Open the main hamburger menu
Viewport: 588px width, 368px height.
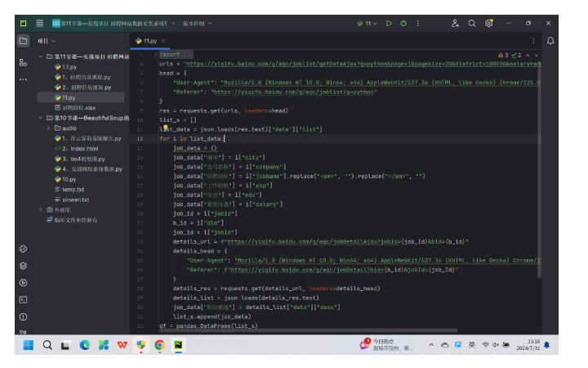pos(40,23)
